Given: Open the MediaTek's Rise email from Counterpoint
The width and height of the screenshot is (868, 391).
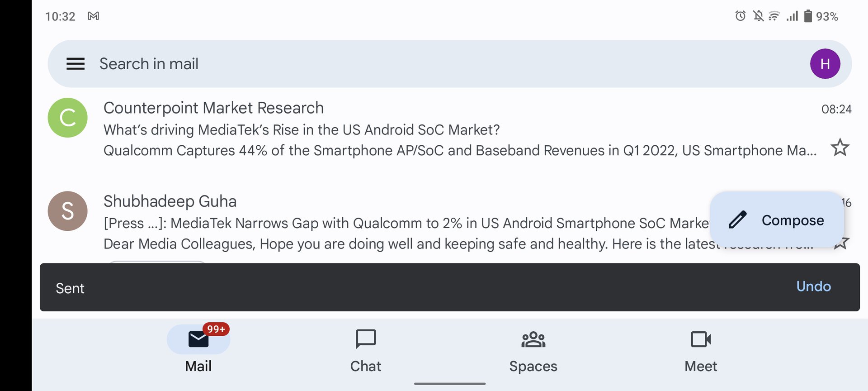Looking at the screenshot, I should 407,130.
